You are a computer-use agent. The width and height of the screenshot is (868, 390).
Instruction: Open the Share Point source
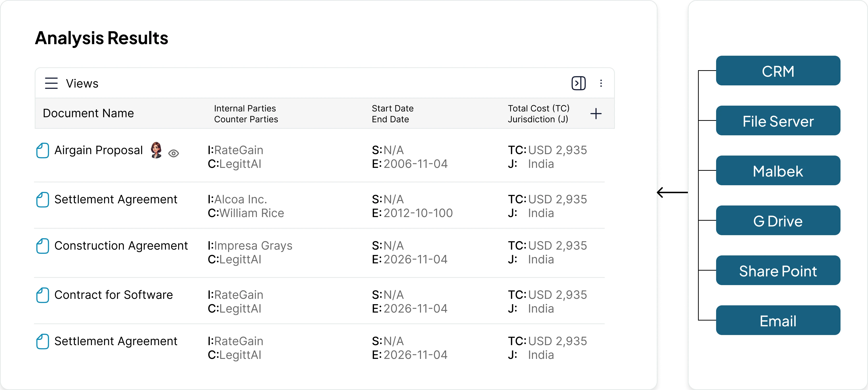click(x=778, y=271)
